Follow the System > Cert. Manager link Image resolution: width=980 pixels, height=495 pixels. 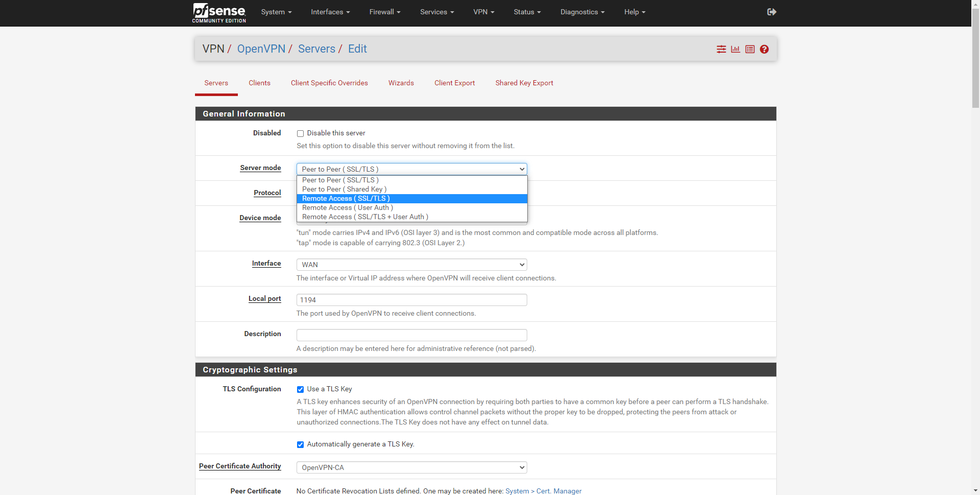pyautogui.click(x=543, y=491)
